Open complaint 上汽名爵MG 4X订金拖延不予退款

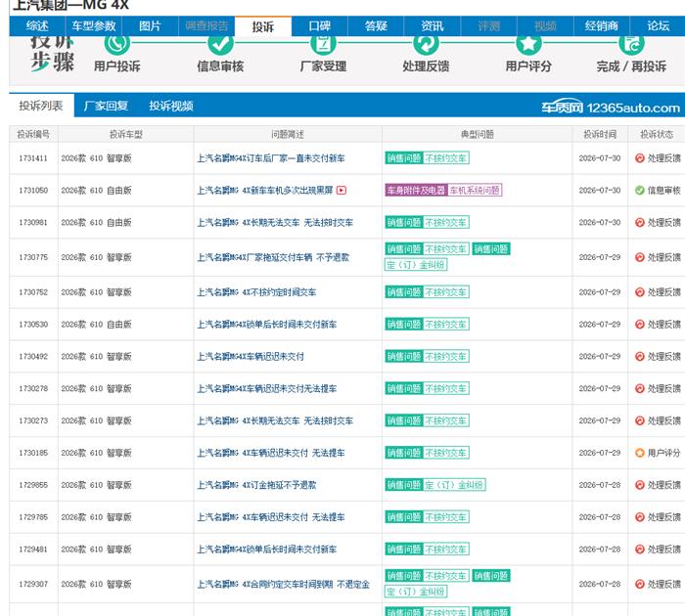[x=256, y=485]
